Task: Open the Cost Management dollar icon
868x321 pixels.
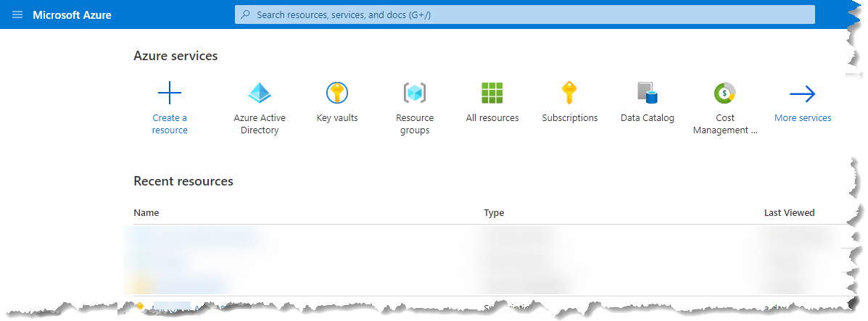Action: tap(724, 93)
